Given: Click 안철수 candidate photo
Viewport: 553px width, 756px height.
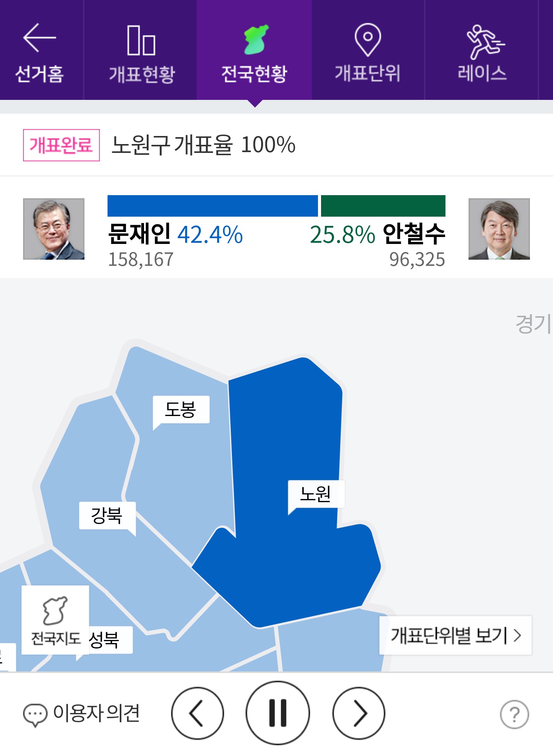Looking at the screenshot, I should tap(499, 229).
